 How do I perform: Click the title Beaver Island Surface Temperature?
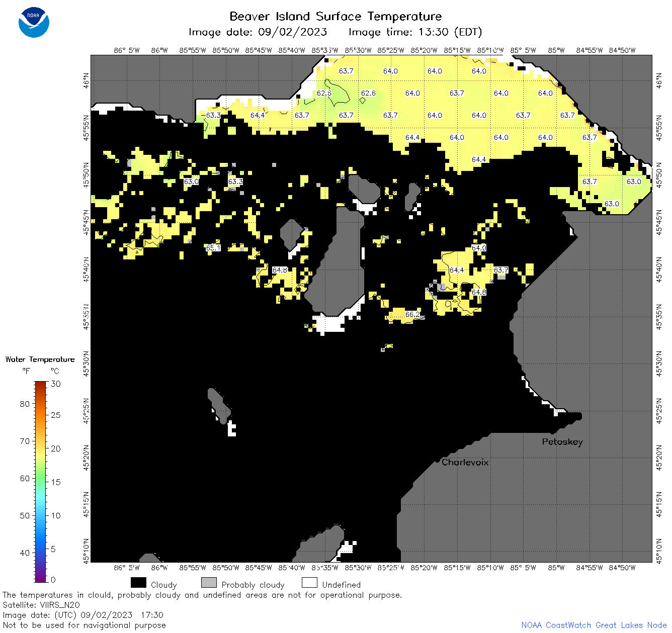click(335, 16)
